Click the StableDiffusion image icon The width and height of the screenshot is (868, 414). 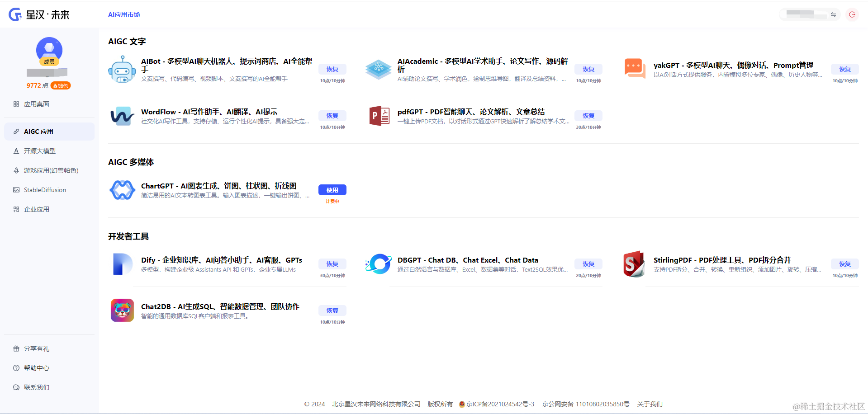click(16, 190)
